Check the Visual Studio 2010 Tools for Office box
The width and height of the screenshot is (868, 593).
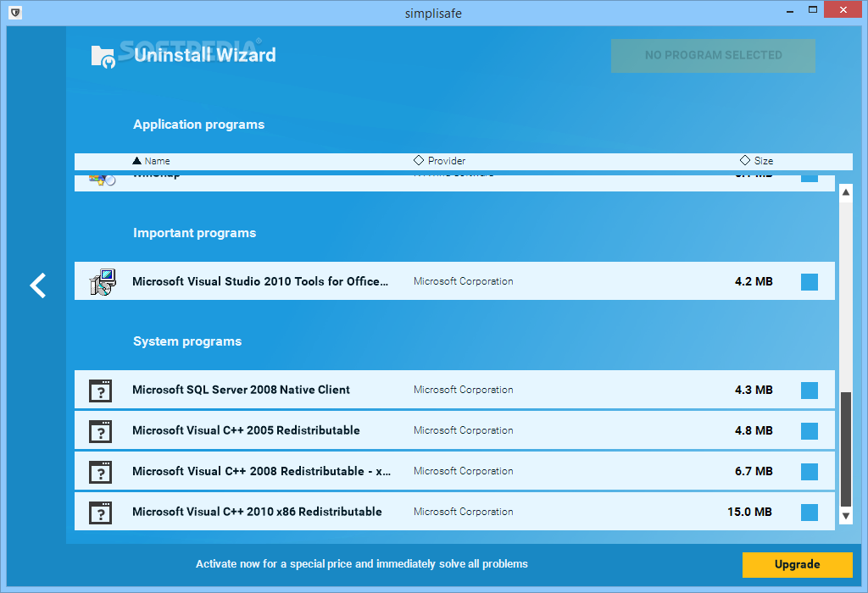point(810,281)
